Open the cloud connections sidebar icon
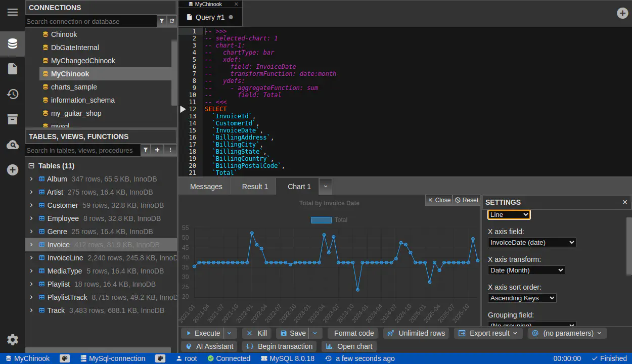Screen dimensions: 632x364 (13, 145)
